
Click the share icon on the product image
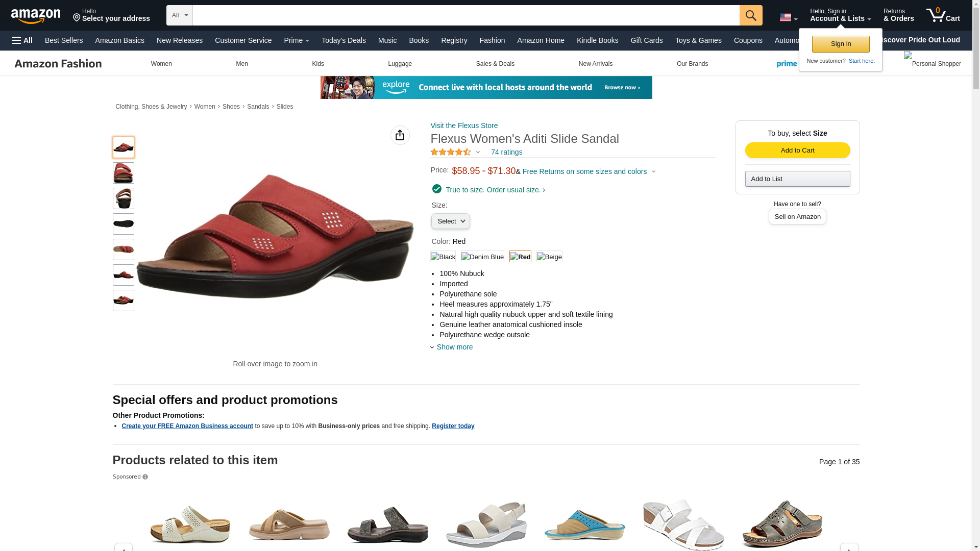tap(400, 135)
